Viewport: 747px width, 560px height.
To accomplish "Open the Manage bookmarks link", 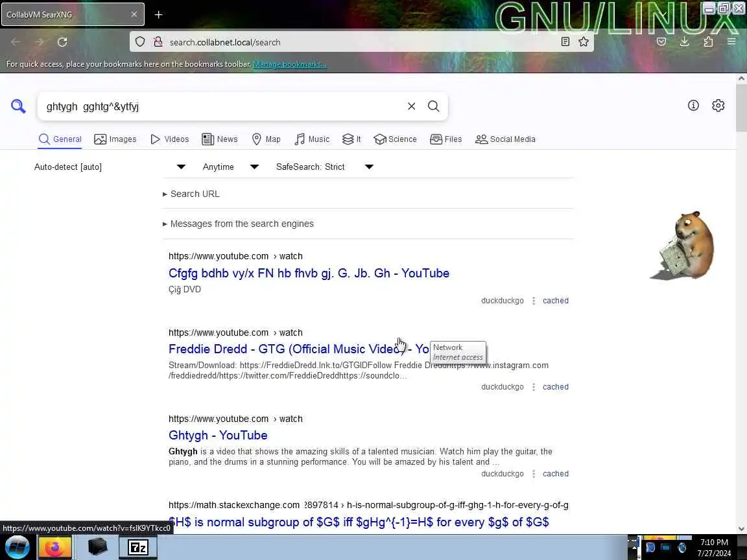I will click(290, 64).
